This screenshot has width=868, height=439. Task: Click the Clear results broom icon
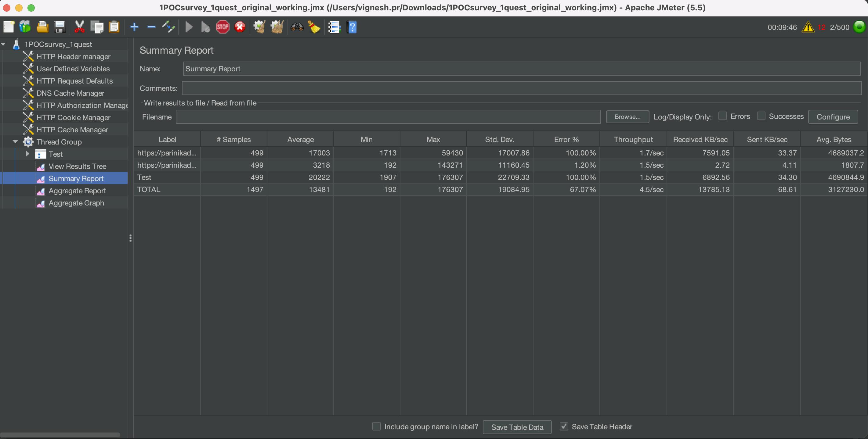(259, 27)
